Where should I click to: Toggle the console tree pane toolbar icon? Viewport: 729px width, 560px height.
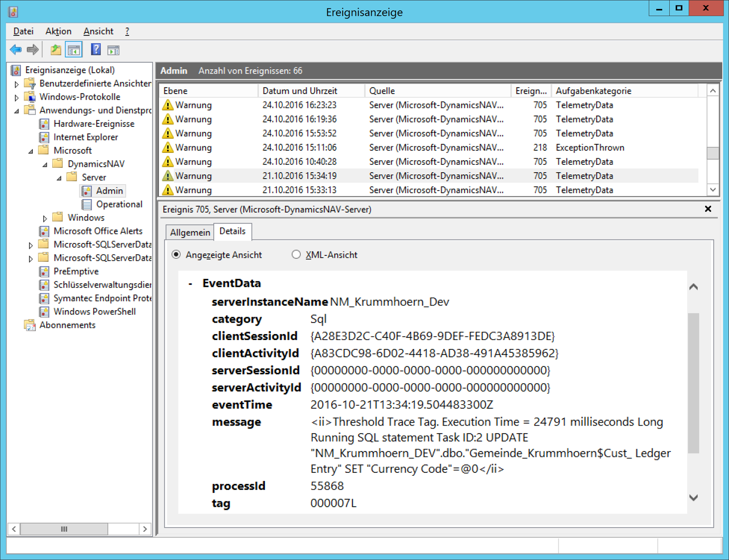tap(74, 50)
